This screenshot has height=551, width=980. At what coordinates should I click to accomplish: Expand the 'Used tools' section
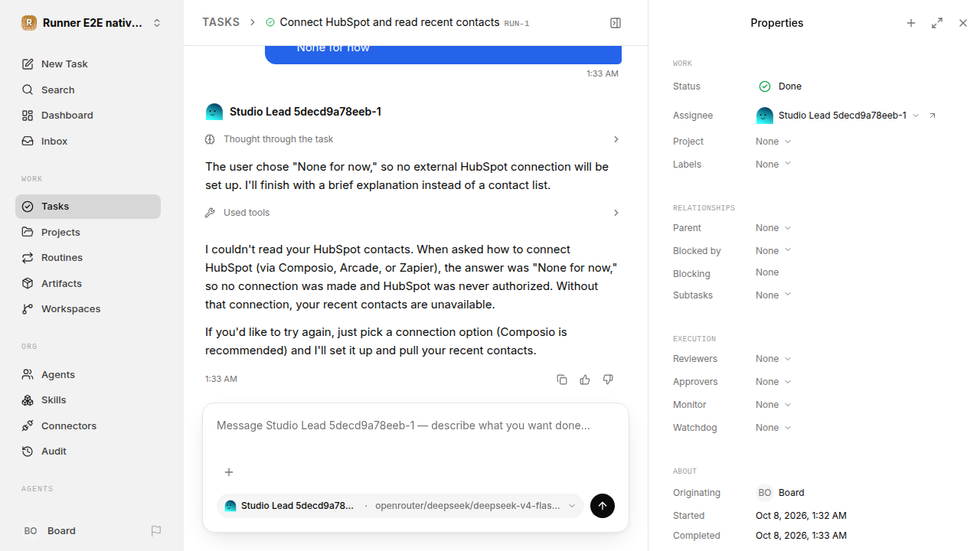click(413, 213)
